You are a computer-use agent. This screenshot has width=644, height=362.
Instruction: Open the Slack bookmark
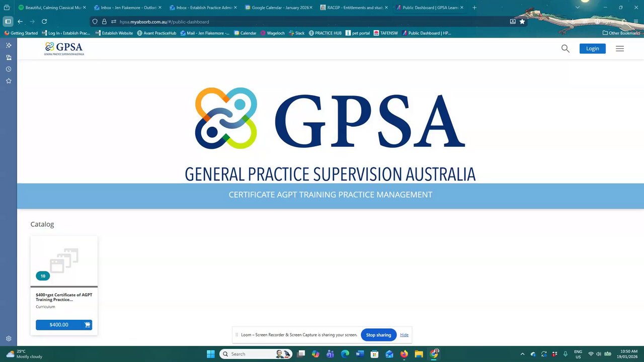[296, 33]
